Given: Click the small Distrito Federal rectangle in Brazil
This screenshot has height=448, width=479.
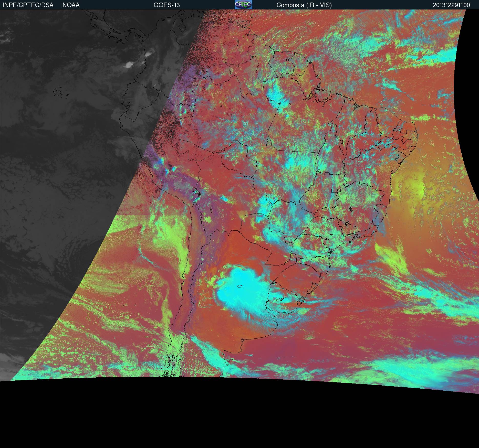Looking at the screenshot, I should coord(334,190).
